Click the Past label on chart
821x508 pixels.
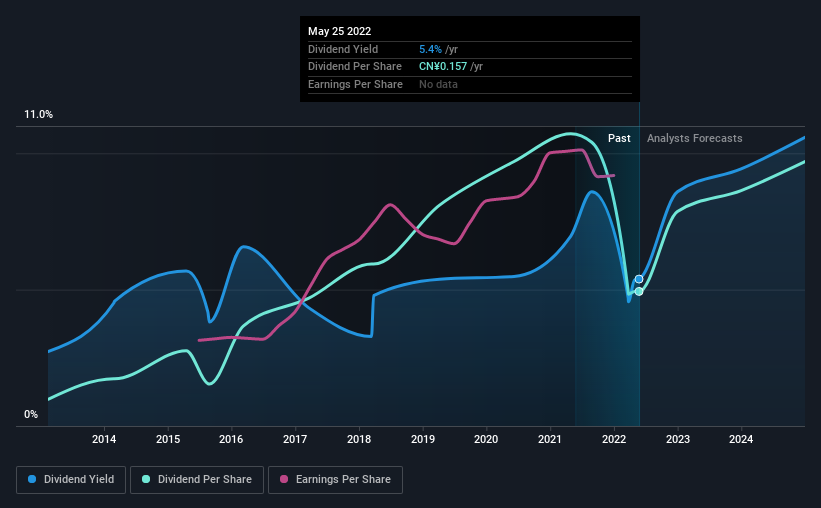tap(619, 138)
